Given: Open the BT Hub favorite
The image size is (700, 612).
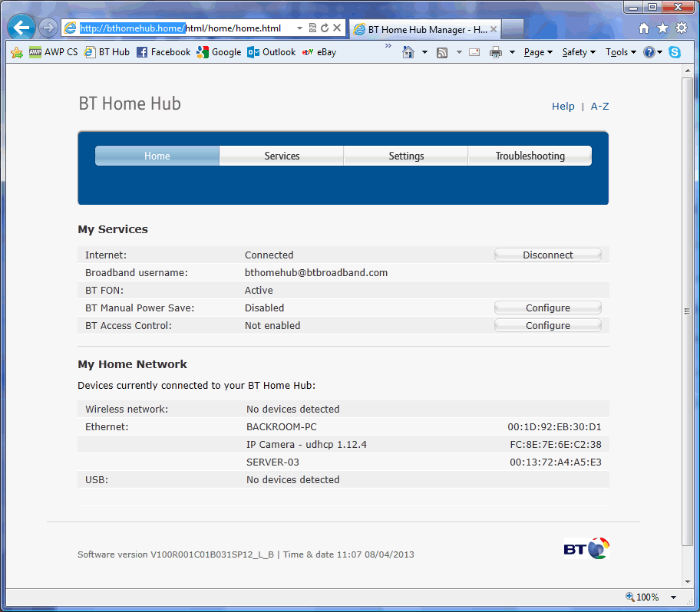Looking at the screenshot, I should (107, 52).
